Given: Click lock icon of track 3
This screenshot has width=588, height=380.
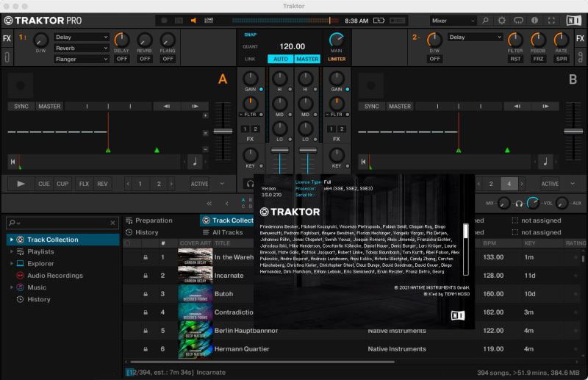Looking at the screenshot, I should tap(146, 294).
